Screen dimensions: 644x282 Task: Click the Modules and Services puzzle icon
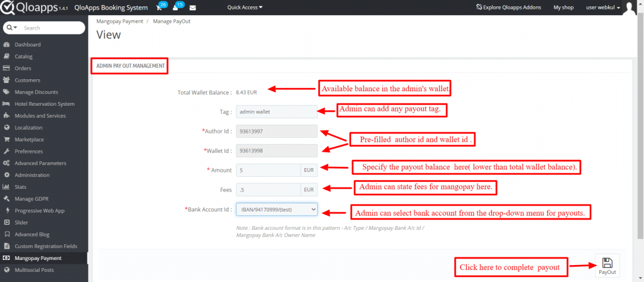[x=6, y=116]
